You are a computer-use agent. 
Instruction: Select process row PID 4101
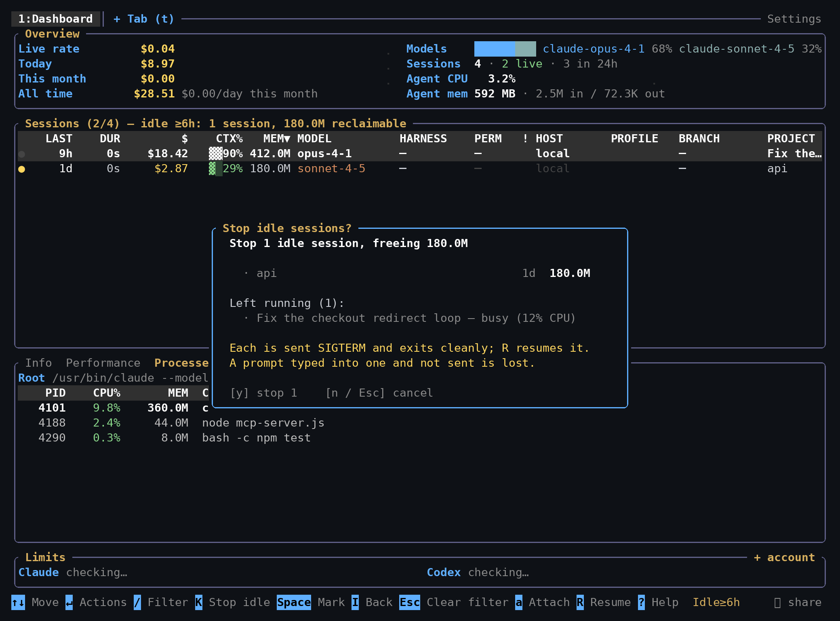click(113, 408)
